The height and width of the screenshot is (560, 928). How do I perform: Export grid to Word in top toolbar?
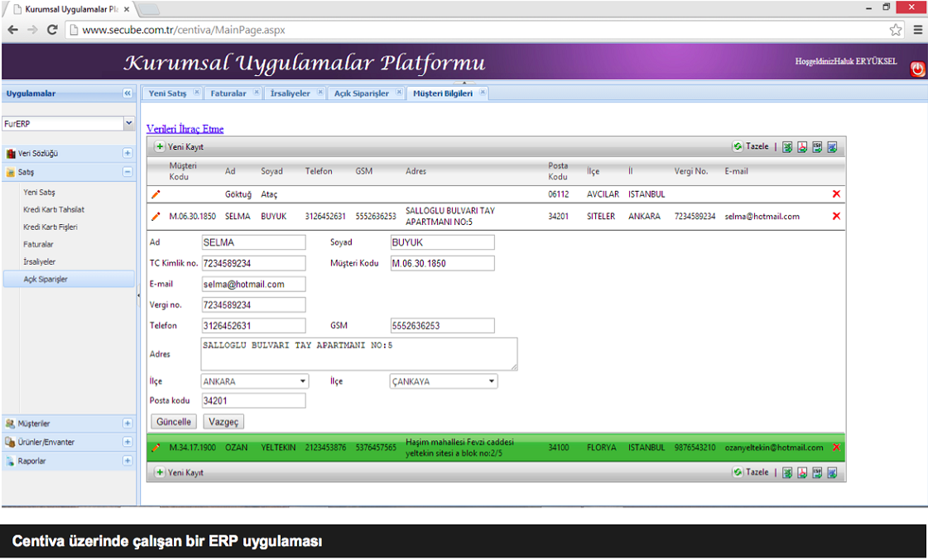pos(832,146)
